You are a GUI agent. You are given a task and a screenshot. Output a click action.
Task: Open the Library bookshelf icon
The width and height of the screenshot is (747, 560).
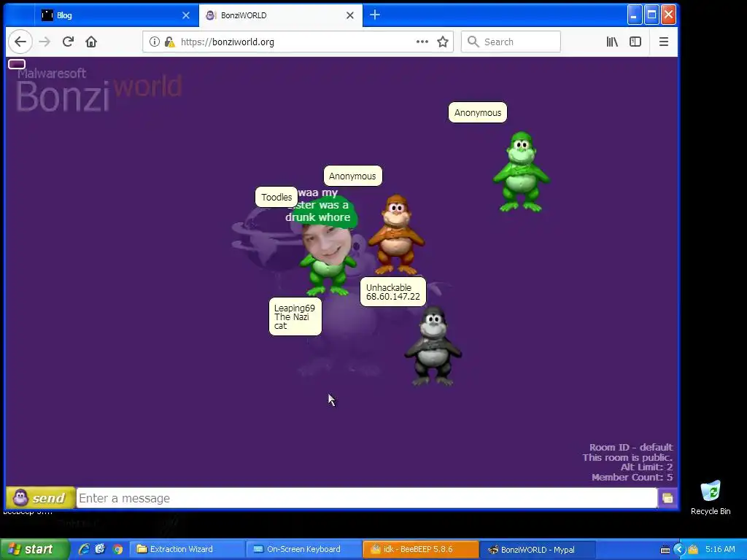[612, 42]
